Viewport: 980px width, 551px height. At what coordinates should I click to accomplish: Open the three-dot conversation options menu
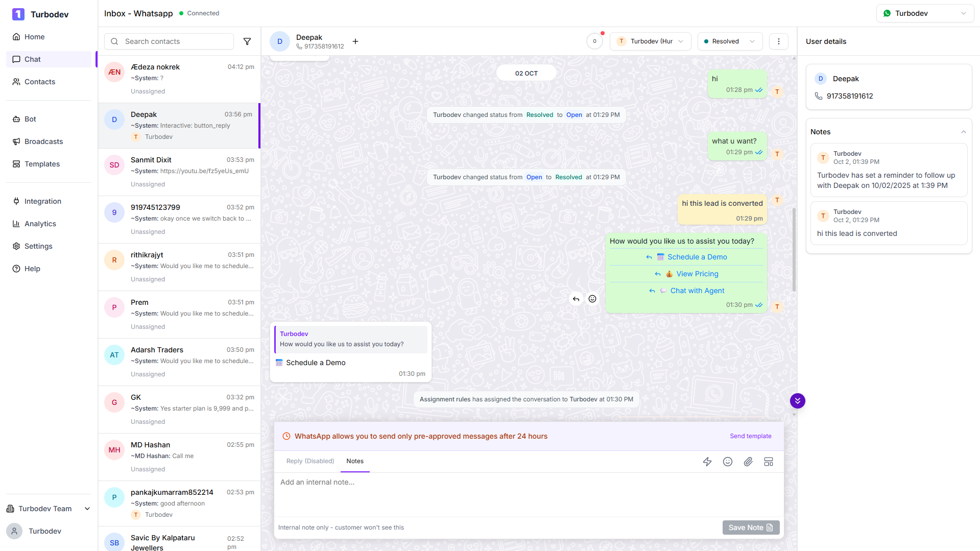pos(778,41)
